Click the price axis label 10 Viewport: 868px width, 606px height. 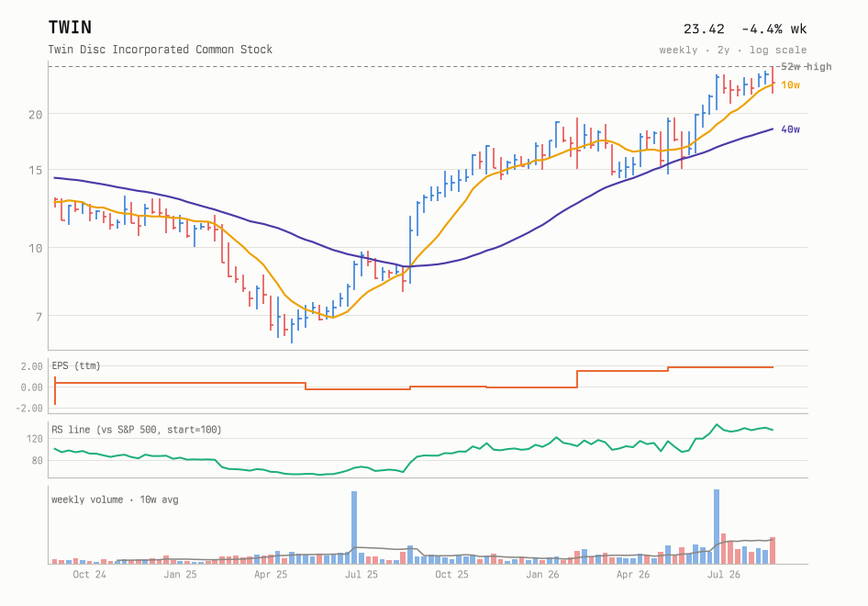[x=36, y=248]
